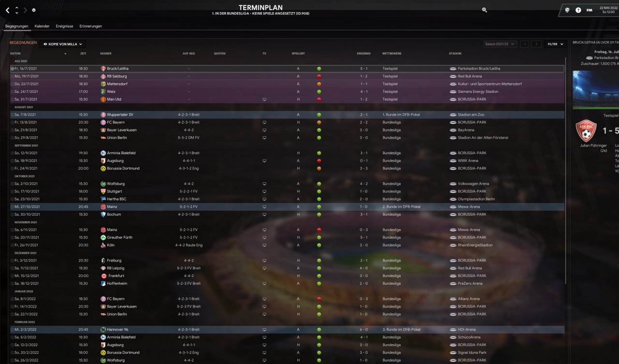
Task: Select the row circle for Fr, 26/11/2021
Action: [x=12, y=245]
